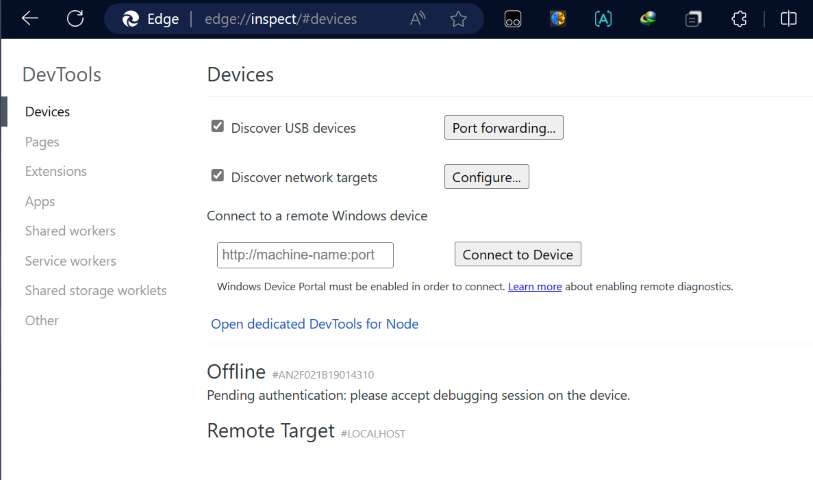Go back with the browser back arrow
This screenshot has width=813, height=480.
[30, 19]
